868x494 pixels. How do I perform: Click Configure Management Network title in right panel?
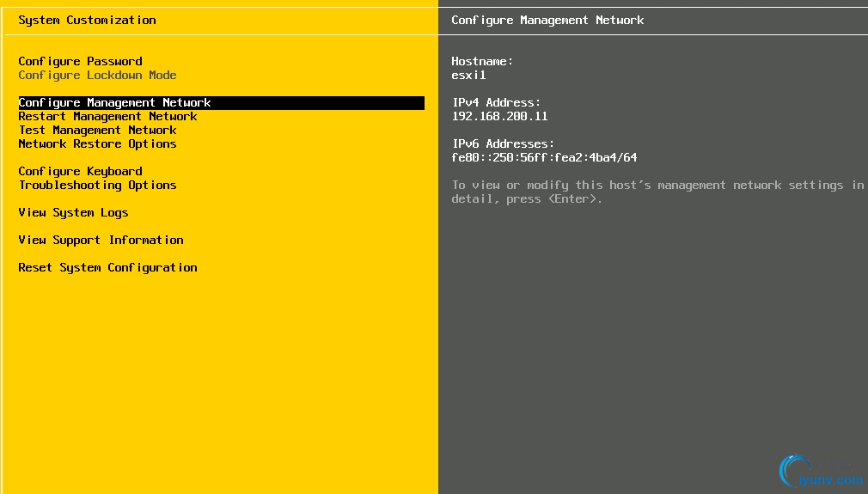547,20
